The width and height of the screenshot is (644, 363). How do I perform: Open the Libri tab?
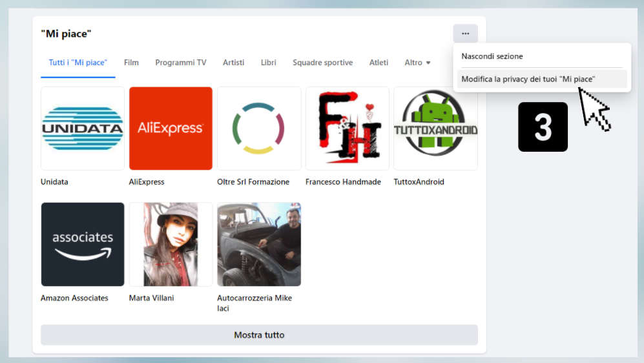(x=269, y=63)
